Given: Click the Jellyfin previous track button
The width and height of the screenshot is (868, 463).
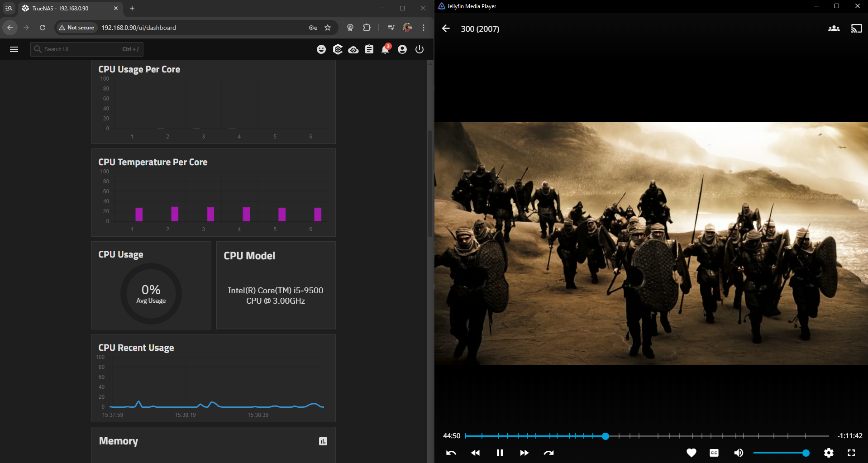Looking at the screenshot, I should point(451,453).
